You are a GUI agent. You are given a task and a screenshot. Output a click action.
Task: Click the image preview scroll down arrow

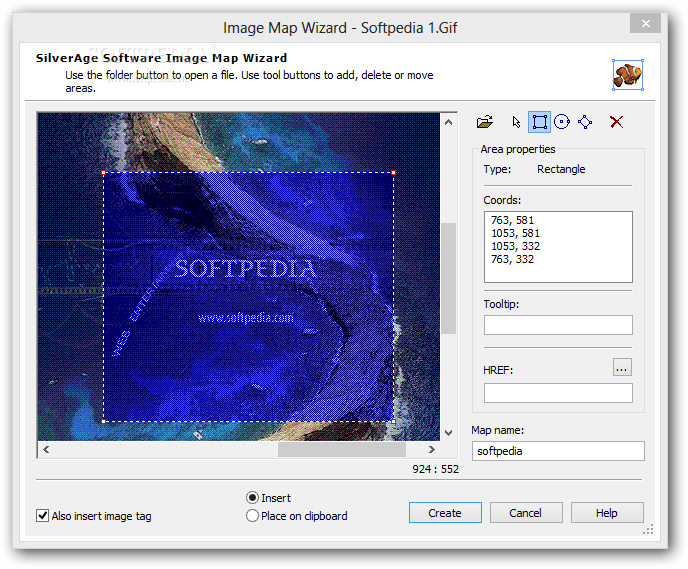pyautogui.click(x=448, y=433)
